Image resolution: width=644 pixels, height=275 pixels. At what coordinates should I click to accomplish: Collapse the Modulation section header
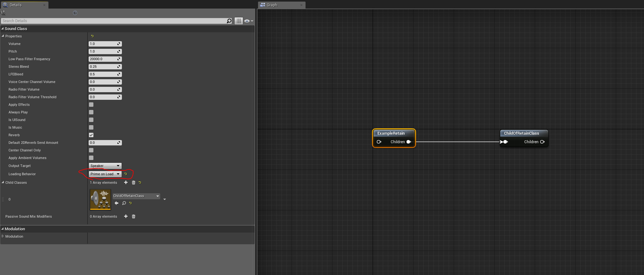point(3,229)
